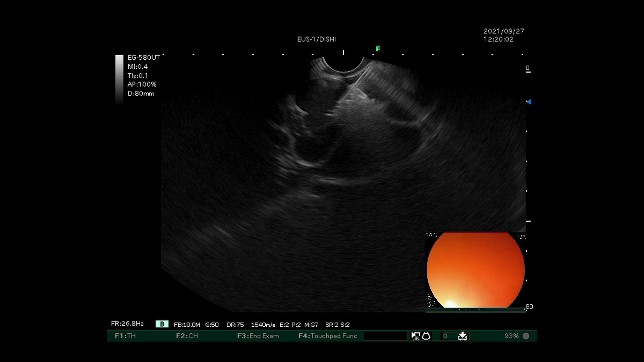
Task: Click the empty black input field
Action: pos(385,336)
